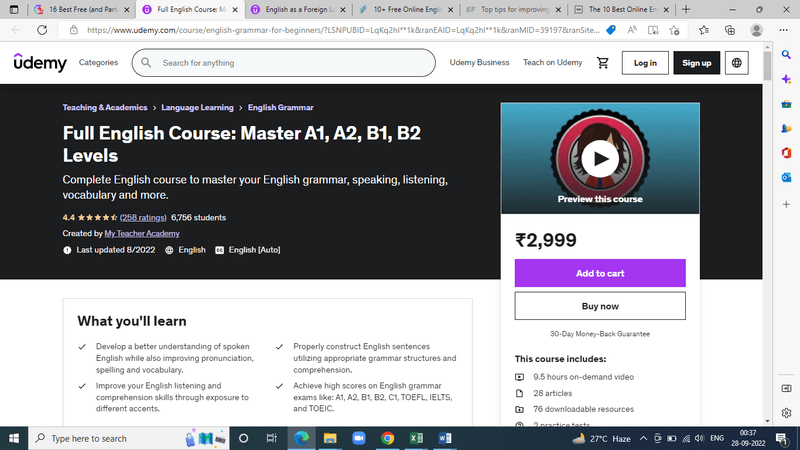Click the Search for anything field
Image resolution: width=800 pixels, height=450 pixels.
coord(284,63)
